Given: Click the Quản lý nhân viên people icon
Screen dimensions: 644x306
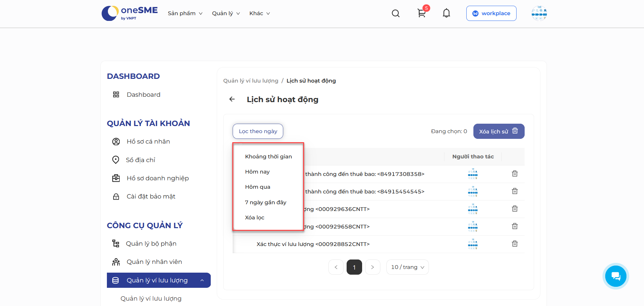Looking at the screenshot, I should point(116,262).
